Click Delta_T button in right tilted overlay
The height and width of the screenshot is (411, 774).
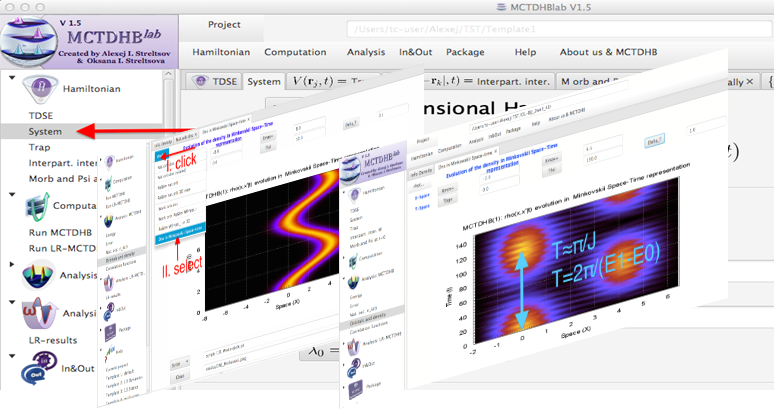point(654,142)
